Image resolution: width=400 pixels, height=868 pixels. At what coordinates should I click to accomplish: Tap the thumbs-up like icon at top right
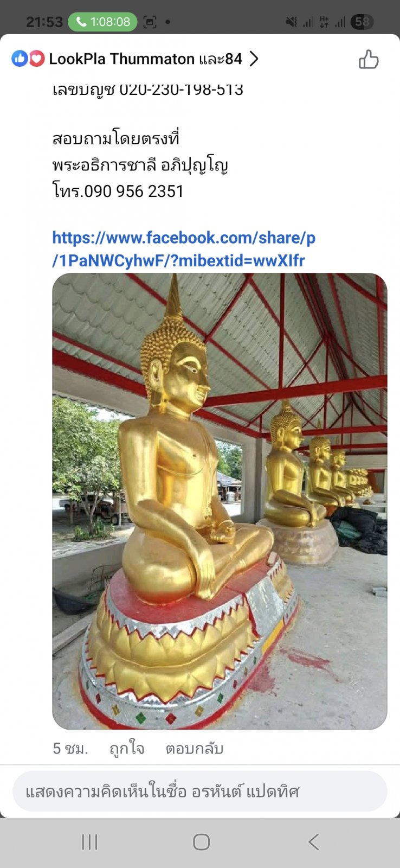pos(369,59)
